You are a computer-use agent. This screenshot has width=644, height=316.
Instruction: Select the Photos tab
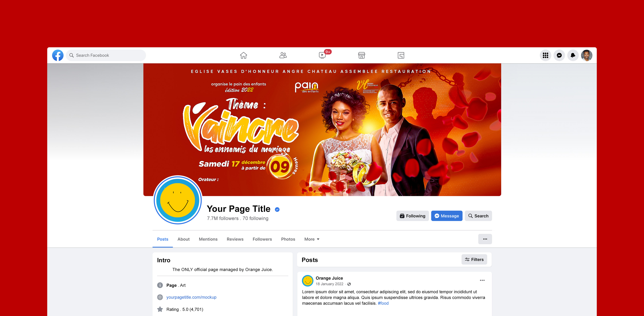tap(288, 239)
